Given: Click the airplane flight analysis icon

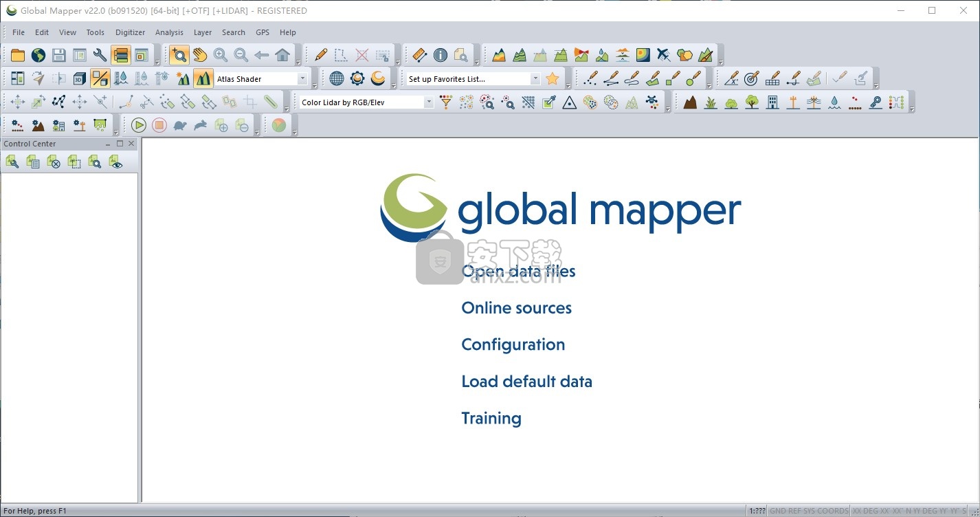Looking at the screenshot, I should (x=664, y=55).
